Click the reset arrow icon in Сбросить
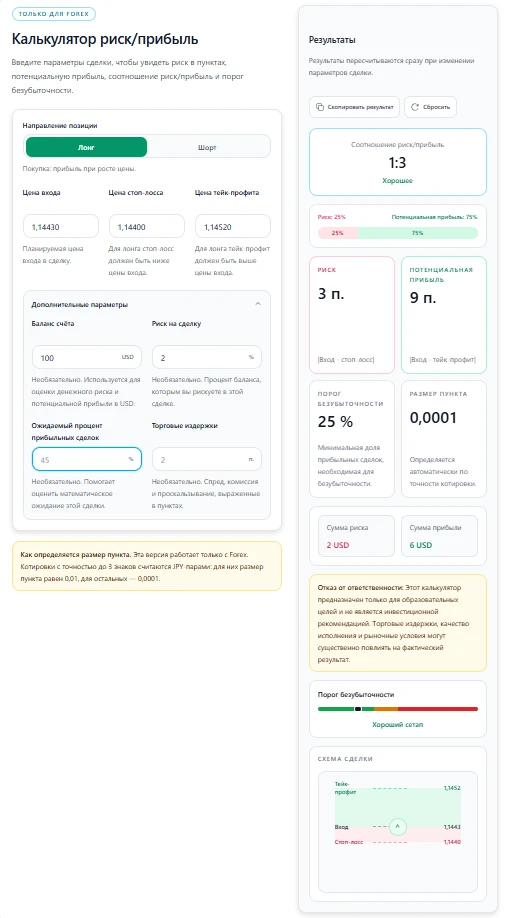This screenshot has height=918, width=507. click(x=415, y=107)
